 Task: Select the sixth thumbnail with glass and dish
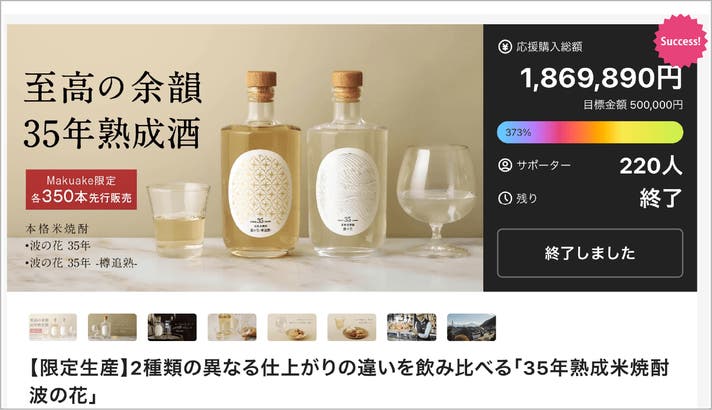[352, 327]
